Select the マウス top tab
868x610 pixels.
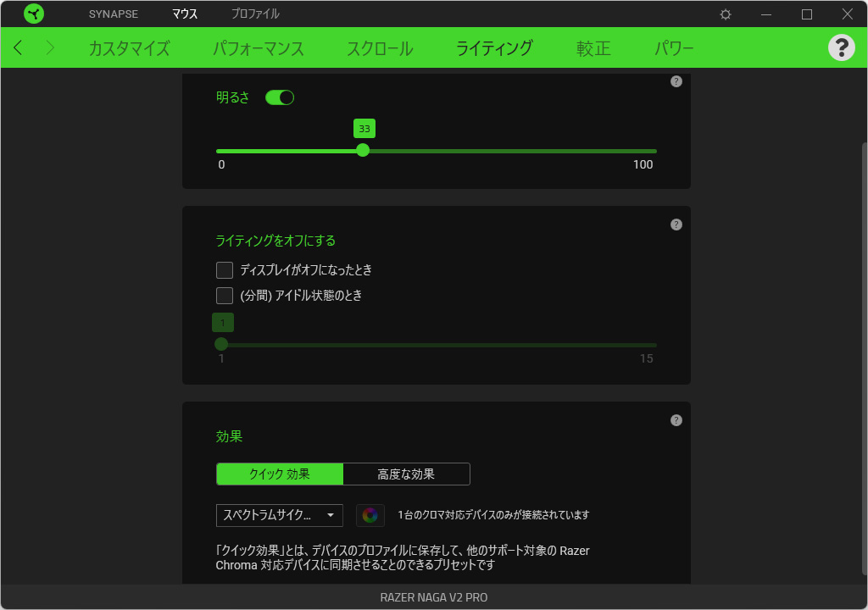pos(184,14)
